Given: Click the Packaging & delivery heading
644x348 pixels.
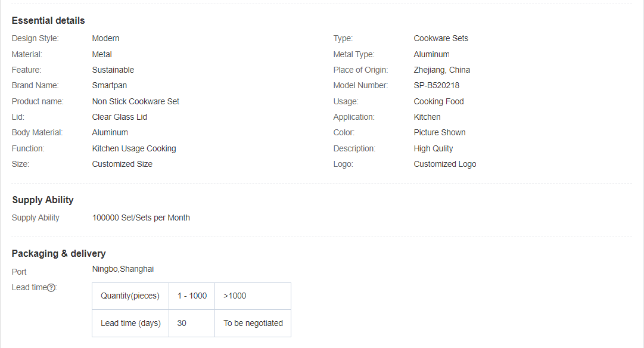Looking at the screenshot, I should point(58,254).
